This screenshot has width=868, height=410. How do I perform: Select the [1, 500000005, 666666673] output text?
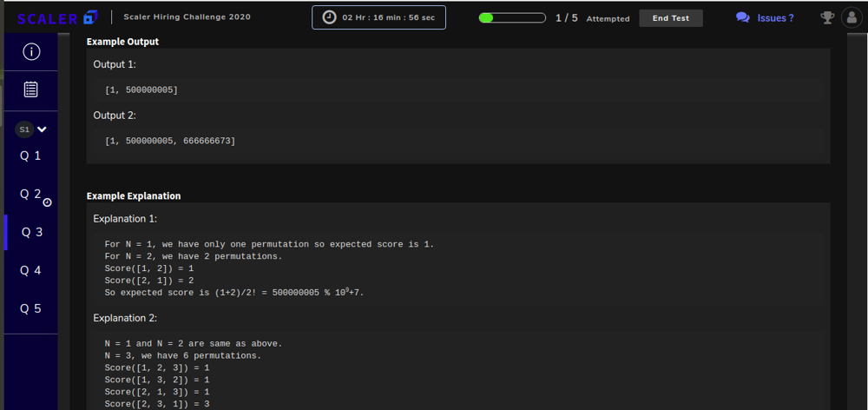click(x=170, y=142)
